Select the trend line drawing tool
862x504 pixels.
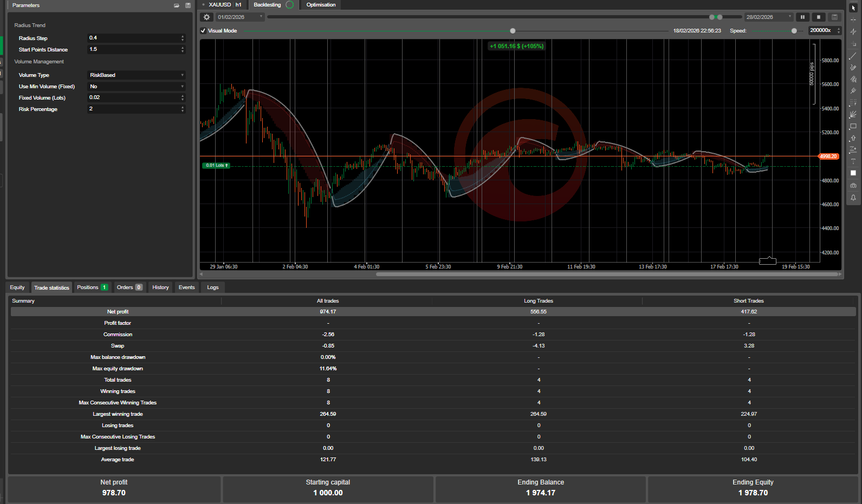pyautogui.click(x=853, y=56)
